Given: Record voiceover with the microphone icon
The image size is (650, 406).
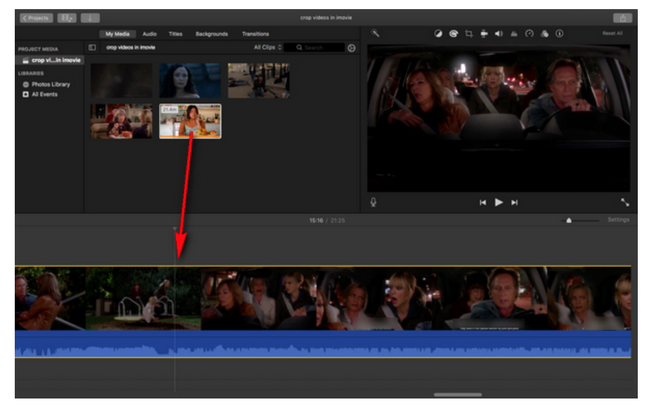Looking at the screenshot, I should (x=373, y=202).
